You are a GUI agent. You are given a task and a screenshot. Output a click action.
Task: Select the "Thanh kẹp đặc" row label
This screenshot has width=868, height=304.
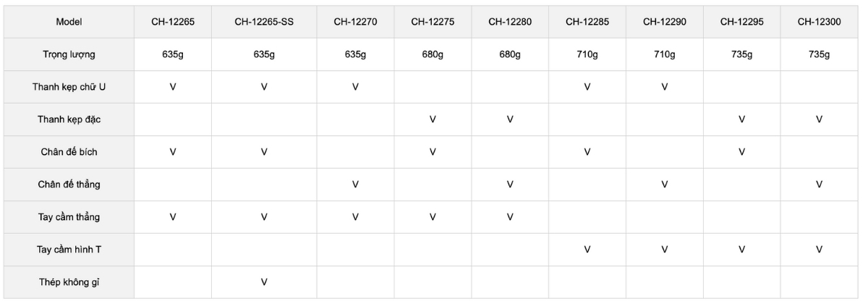tap(69, 119)
